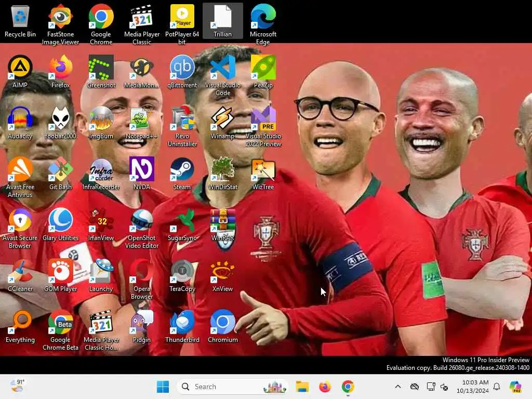Switch to Chrome in the taskbar
This screenshot has height=399, width=532.
pyautogui.click(x=348, y=387)
